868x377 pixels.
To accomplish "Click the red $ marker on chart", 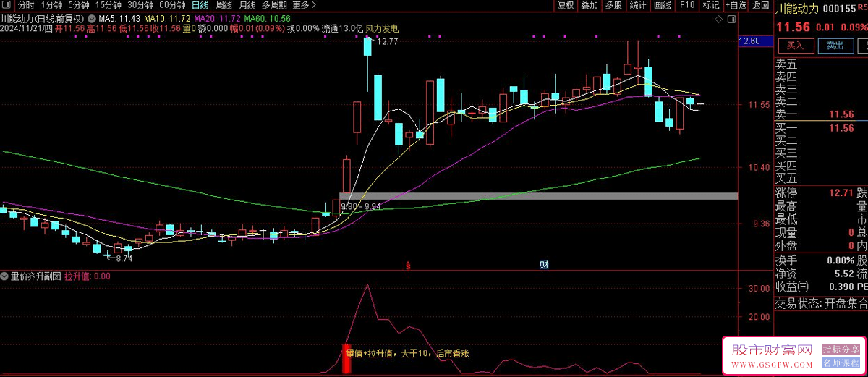I will pos(407,266).
